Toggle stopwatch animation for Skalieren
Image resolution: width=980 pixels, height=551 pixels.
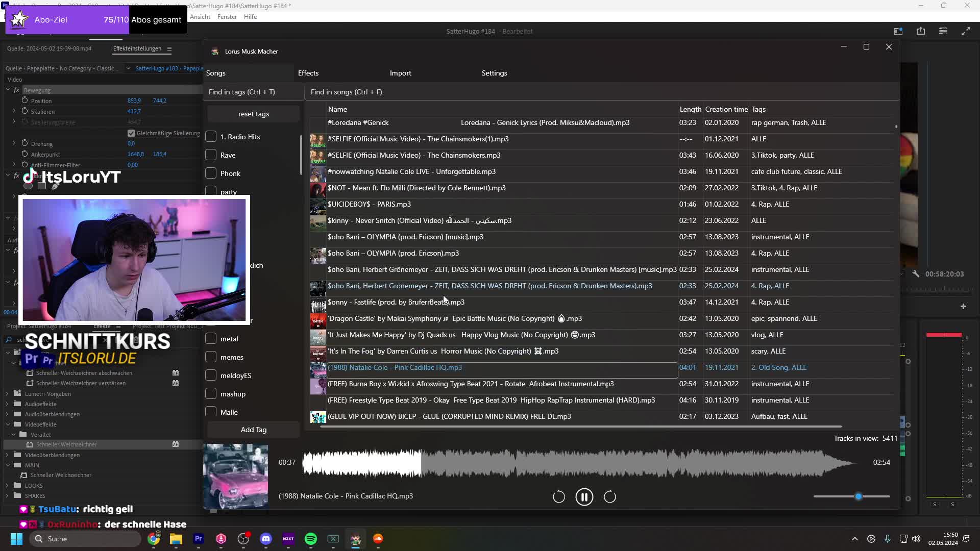pos(24,111)
